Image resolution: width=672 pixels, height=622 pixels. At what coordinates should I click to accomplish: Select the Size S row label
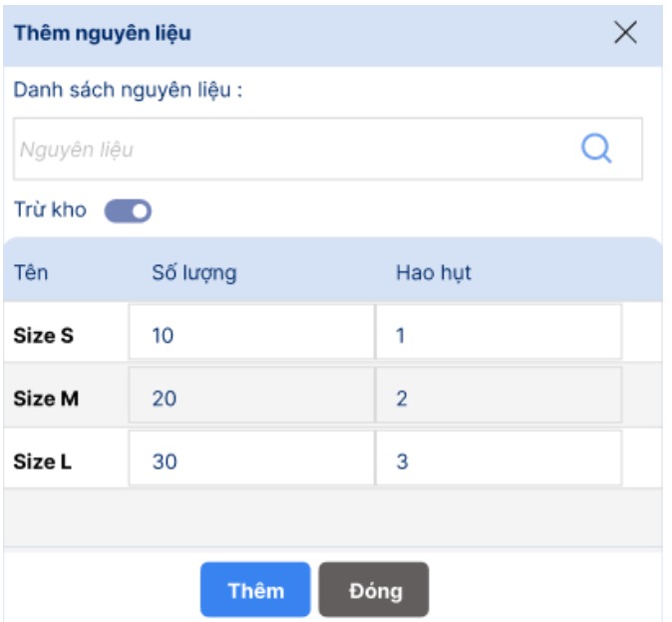[x=43, y=335]
